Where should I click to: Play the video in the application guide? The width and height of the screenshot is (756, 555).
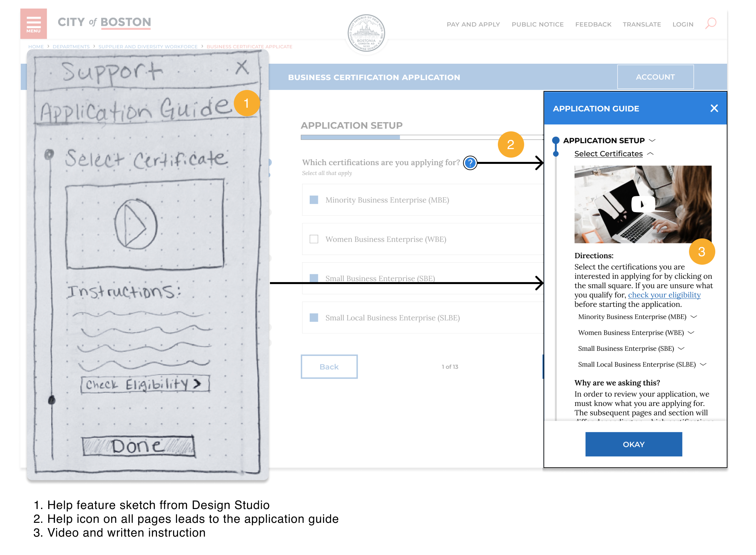tap(642, 204)
